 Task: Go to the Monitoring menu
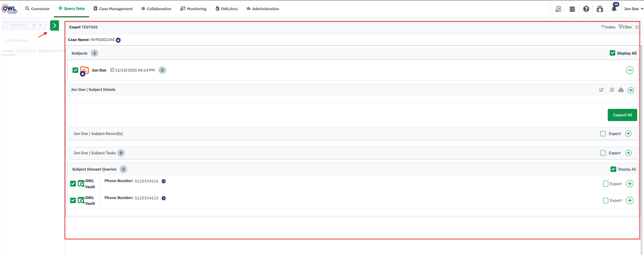coord(193,9)
